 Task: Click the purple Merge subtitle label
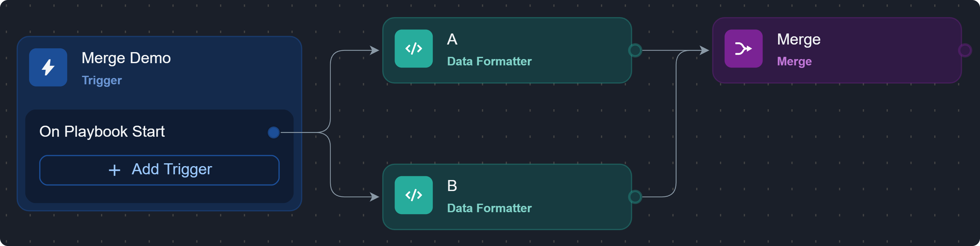(x=794, y=61)
